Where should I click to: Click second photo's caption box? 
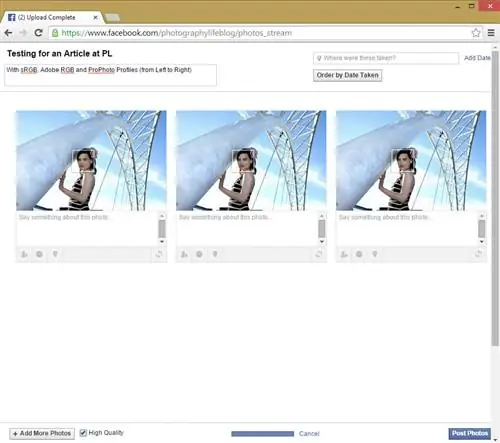point(247,229)
